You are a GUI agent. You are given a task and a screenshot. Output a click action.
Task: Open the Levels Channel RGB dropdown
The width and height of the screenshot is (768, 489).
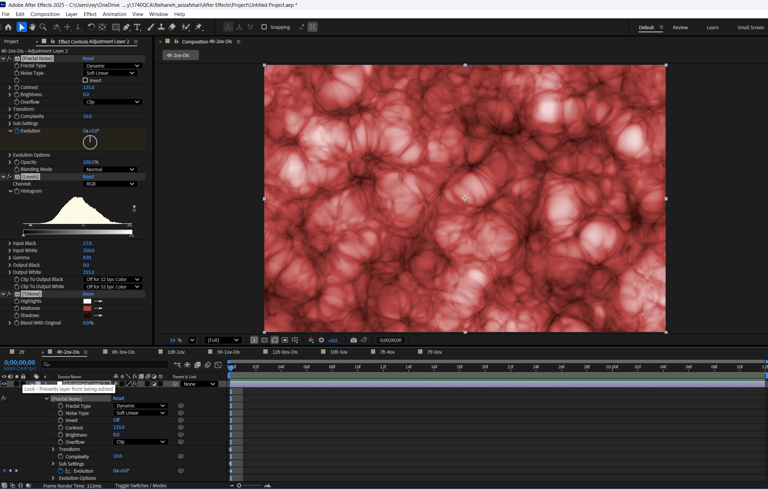coord(109,184)
